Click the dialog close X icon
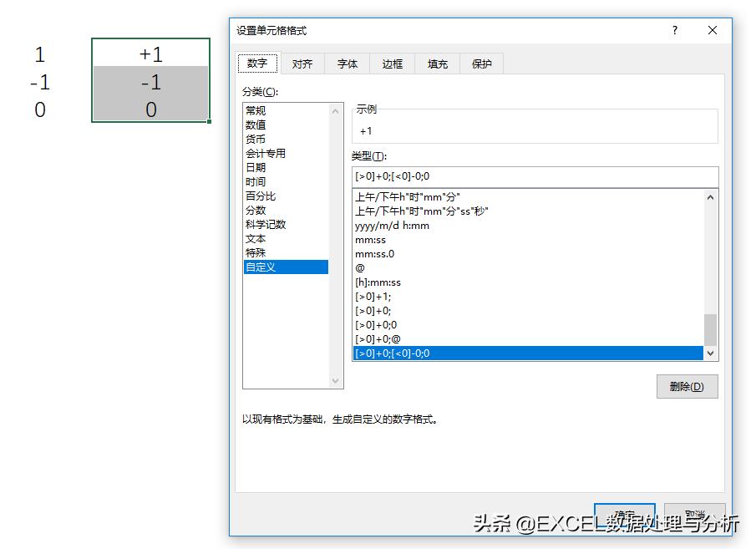Image resolution: width=756 pixels, height=549 pixels. tap(712, 30)
